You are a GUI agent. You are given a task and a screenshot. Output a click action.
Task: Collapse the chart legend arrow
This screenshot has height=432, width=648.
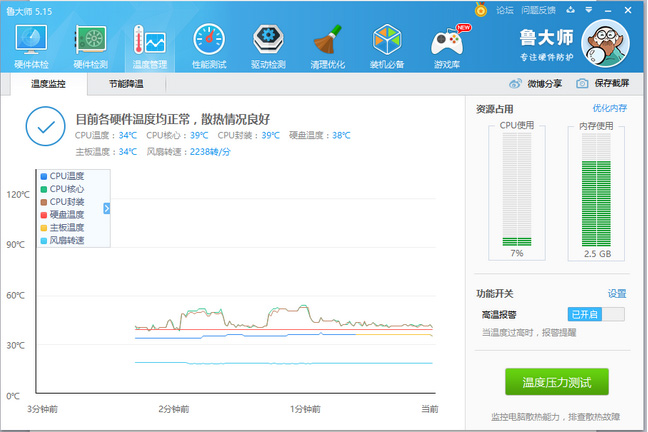click(x=107, y=208)
